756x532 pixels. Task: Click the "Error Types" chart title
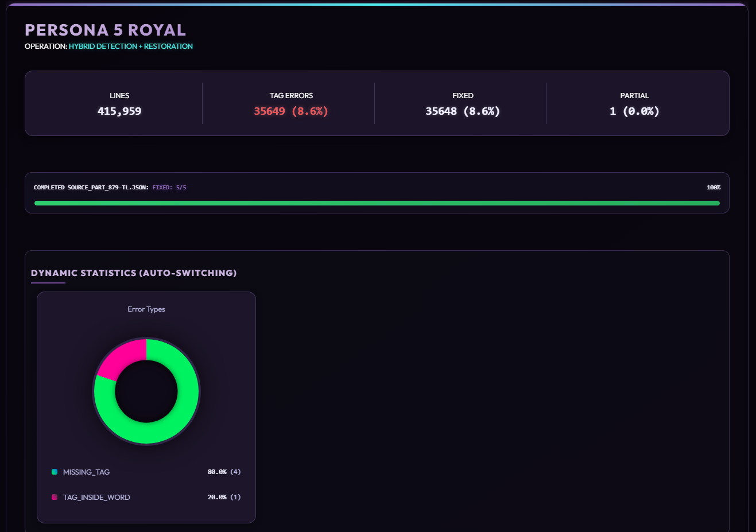pyautogui.click(x=146, y=309)
